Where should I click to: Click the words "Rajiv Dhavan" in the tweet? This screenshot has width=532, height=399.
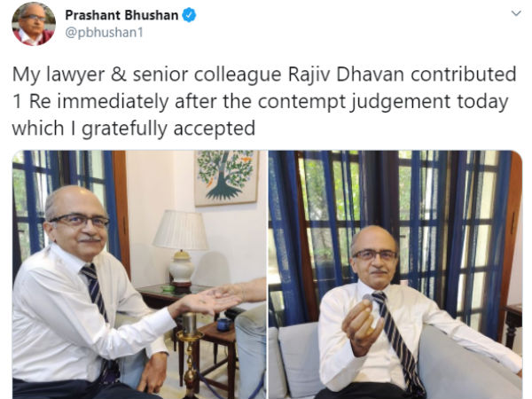[346, 74]
